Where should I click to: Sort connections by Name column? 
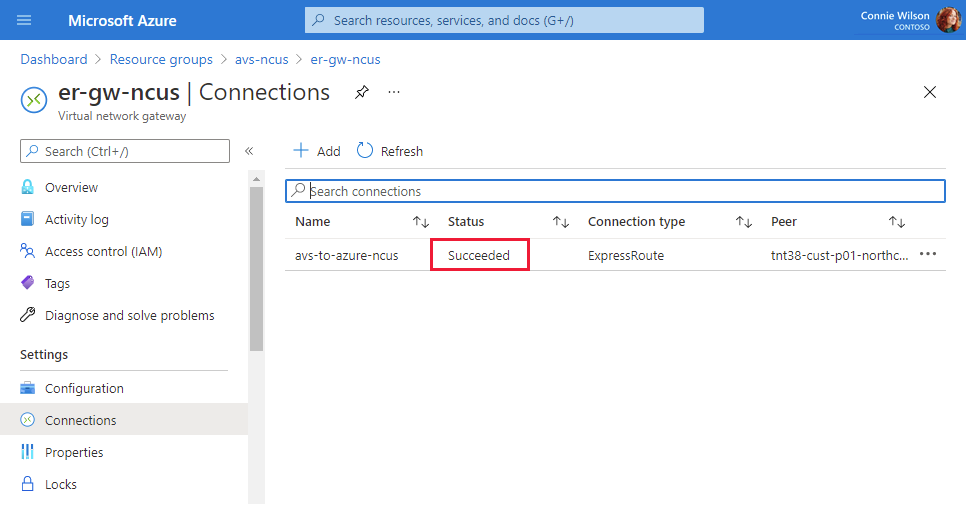click(421, 222)
